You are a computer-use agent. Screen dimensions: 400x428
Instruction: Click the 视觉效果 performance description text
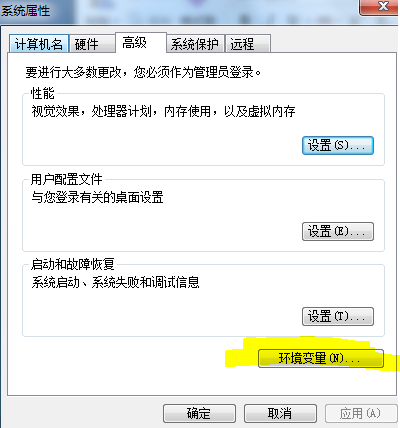(163, 111)
